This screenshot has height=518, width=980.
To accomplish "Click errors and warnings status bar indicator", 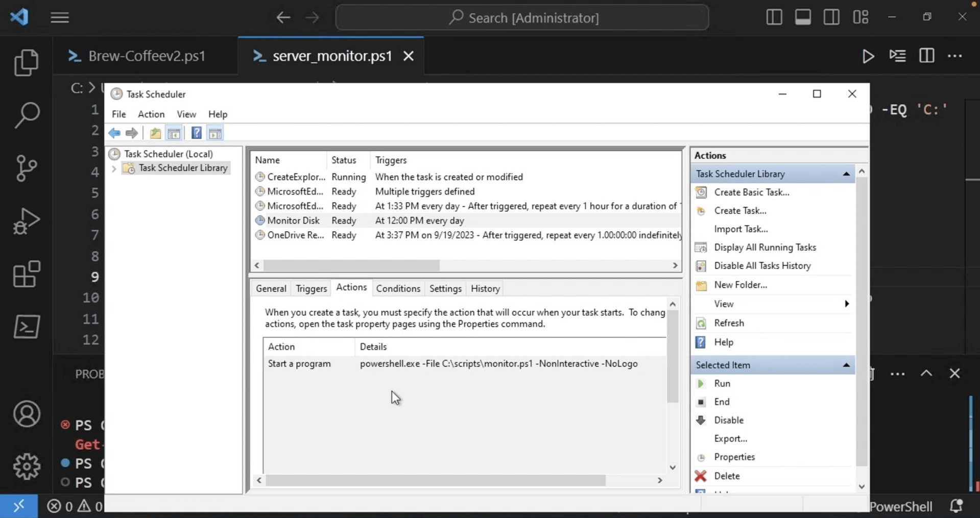I will coord(75,506).
